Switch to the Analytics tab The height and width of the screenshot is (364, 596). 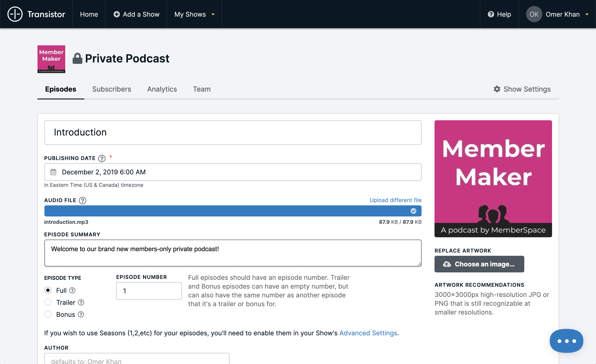point(162,89)
